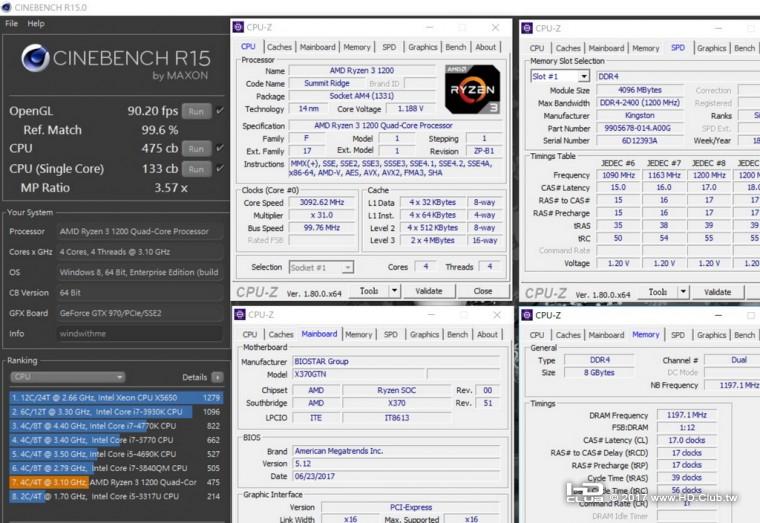Click the ranking Details arrow button
The width and height of the screenshot is (760, 523).
tap(218, 377)
